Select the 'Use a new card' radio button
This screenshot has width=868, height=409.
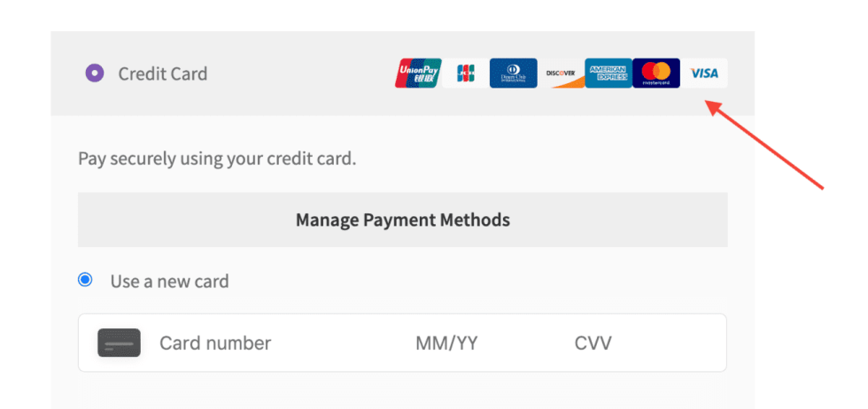[85, 281]
